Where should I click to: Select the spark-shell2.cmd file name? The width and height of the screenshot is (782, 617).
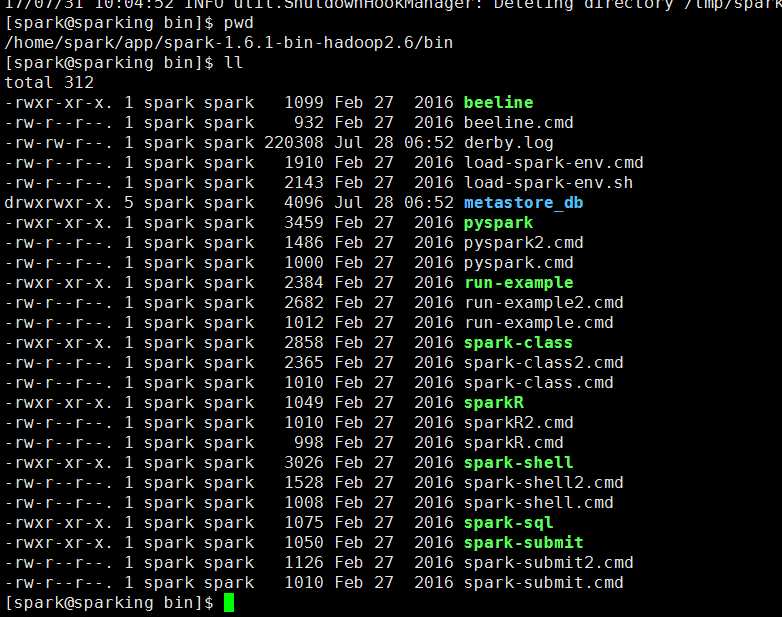coord(543,483)
